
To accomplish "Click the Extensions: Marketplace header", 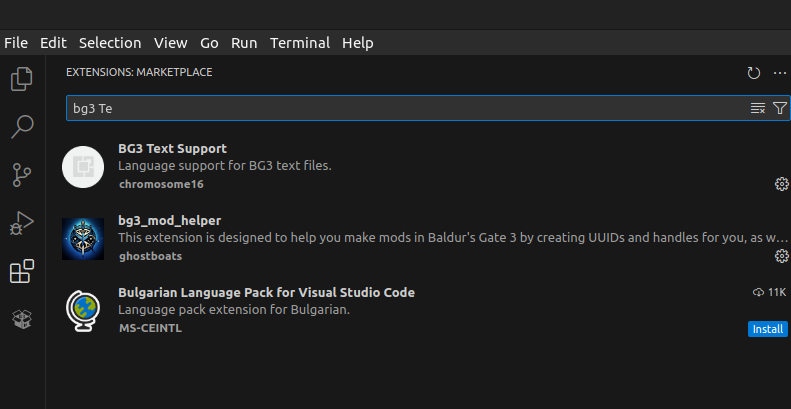I will click(x=139, y=72).
